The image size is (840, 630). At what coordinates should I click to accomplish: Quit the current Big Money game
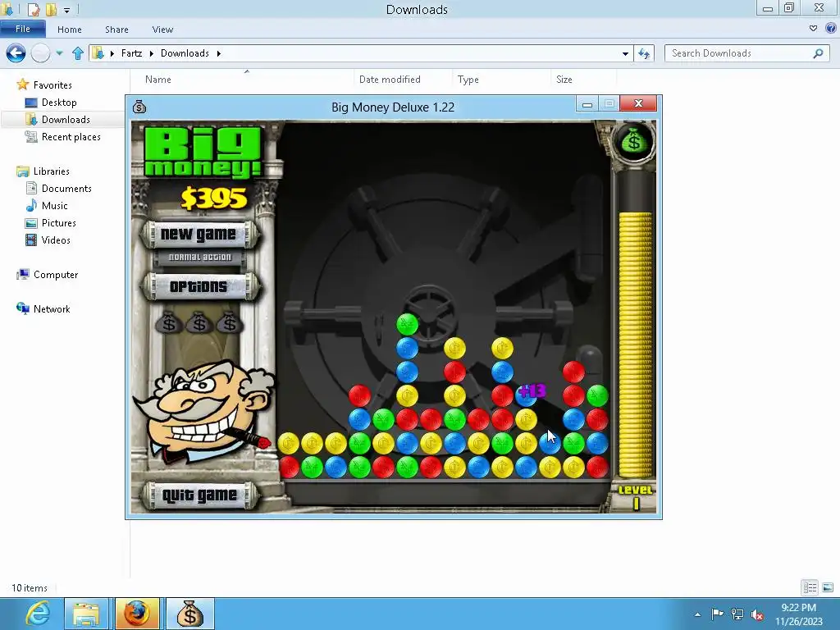pyautogui.click(x=199, y=495)
